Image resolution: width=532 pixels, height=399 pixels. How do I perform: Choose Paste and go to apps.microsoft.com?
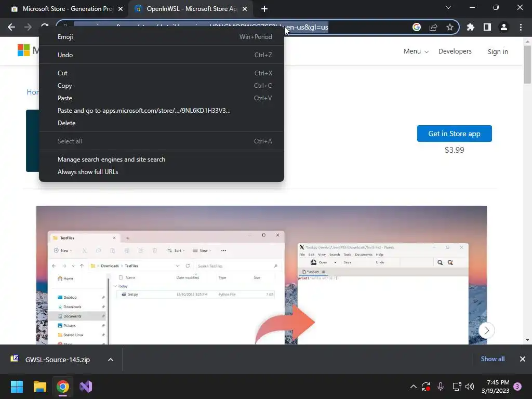162,111
